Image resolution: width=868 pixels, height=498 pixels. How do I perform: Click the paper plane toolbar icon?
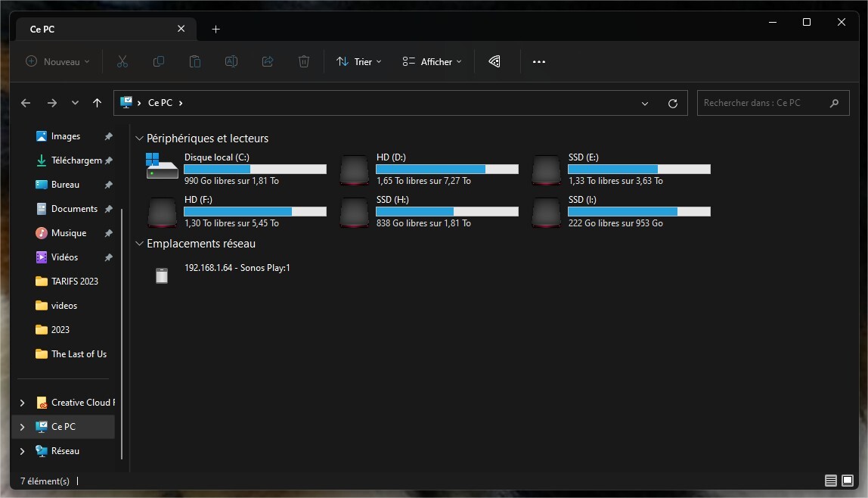tap(494, 61)
